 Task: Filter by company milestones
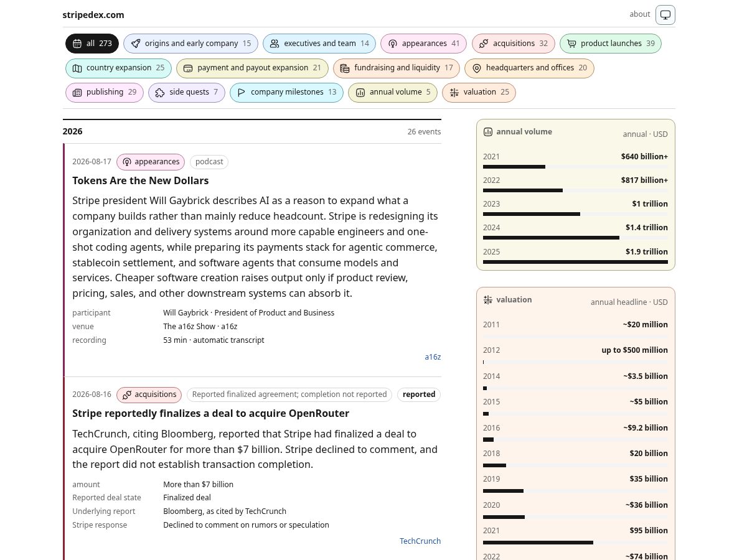pos(286,92)
